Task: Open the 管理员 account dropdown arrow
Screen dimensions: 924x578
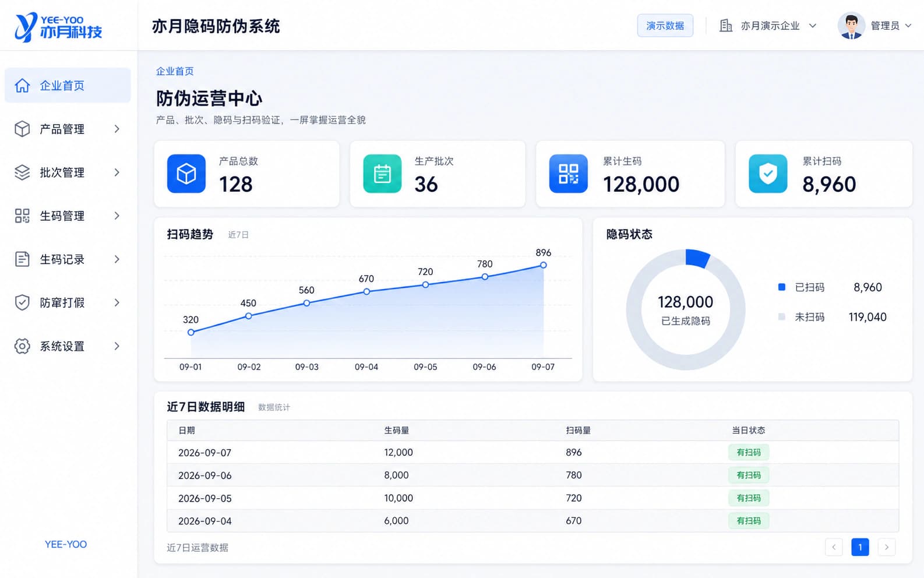Action: pyautogui.click(x=908, y=26)
